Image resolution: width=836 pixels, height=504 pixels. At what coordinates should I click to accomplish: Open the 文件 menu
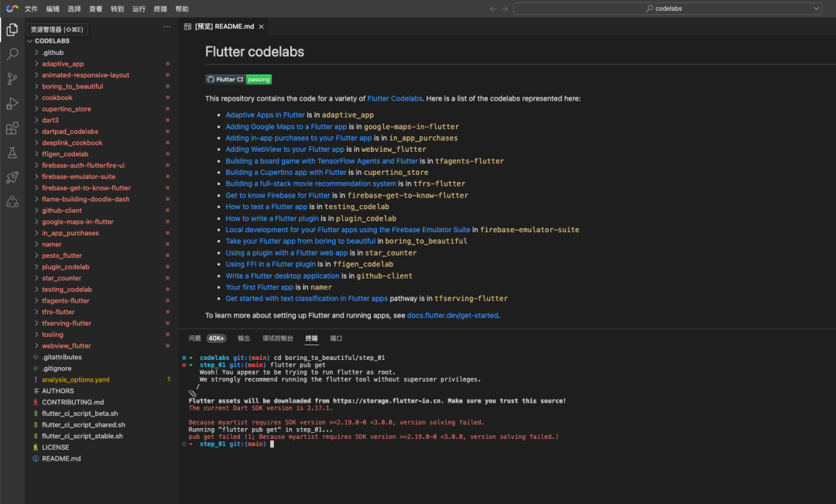click(32, 9)
